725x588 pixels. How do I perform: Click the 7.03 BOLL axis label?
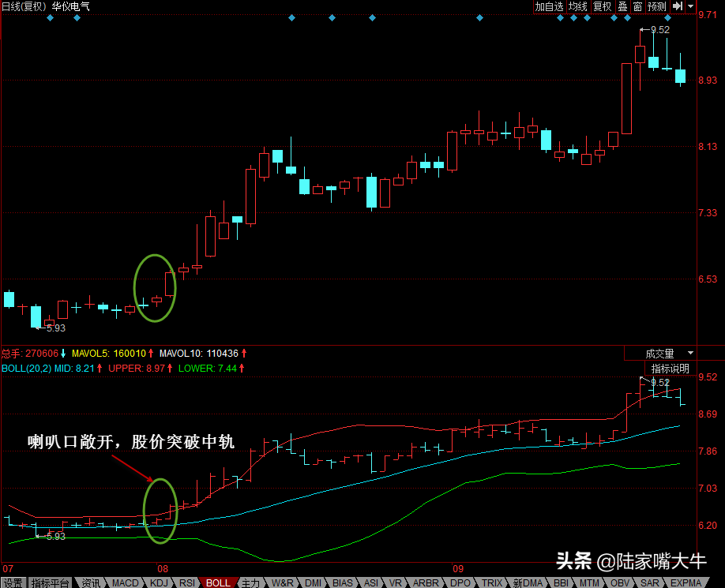point(708,489)
